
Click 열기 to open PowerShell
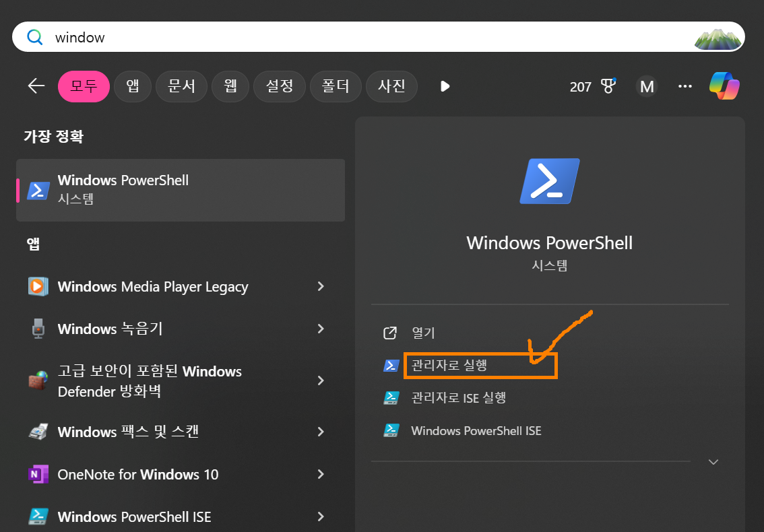[423, 333]
